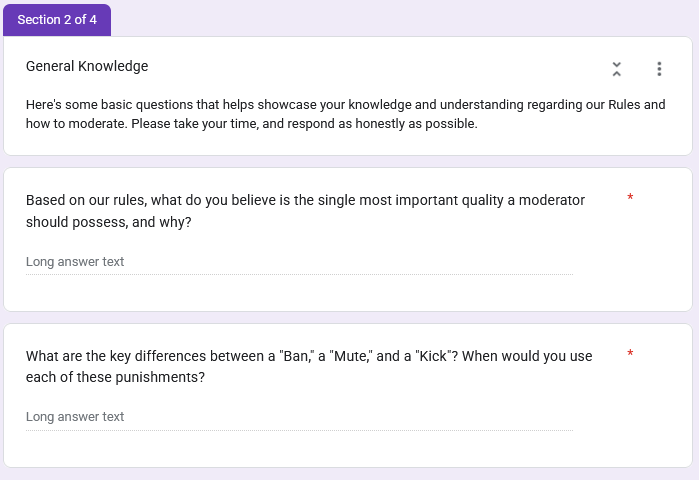699x480 pixels.
Task: Focus the moderator quality question's long answer field
Action: (x=299, y=262)
